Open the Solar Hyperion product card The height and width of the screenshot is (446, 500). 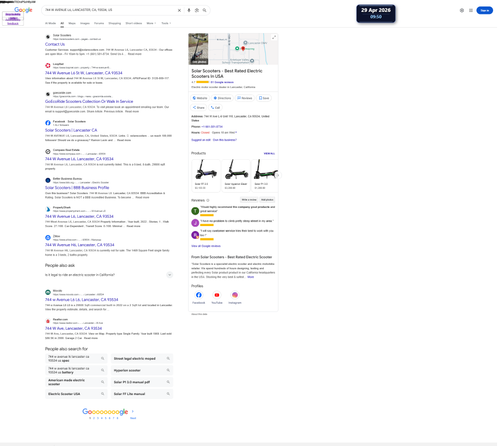point(236,176)
